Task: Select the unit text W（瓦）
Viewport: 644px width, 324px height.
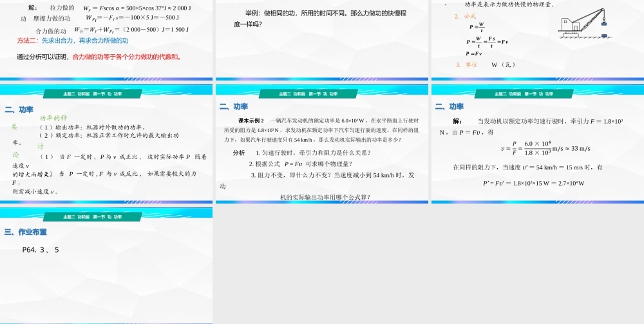Action: 503,64
